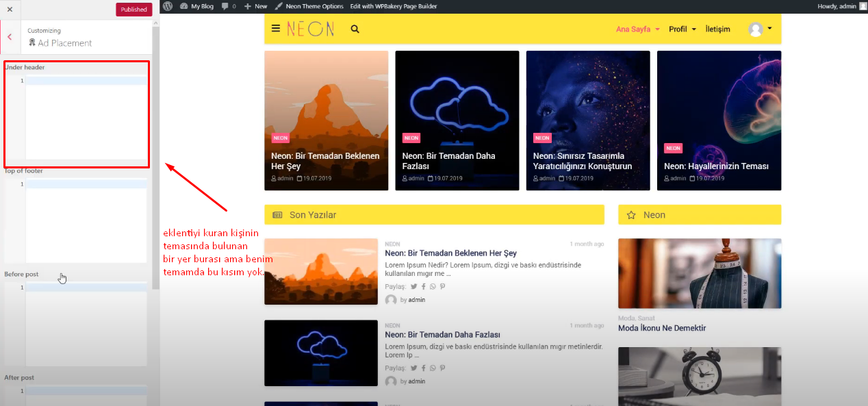This screenshot has height=406, width=868.
Task: Share 'Beklenen Her Şey' list post on Pinterest
Action: tap(442, 287)
